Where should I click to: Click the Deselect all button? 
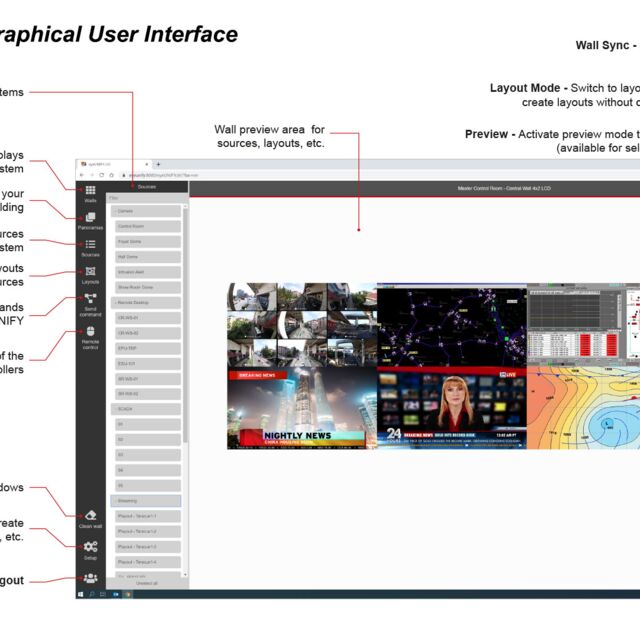146,583
